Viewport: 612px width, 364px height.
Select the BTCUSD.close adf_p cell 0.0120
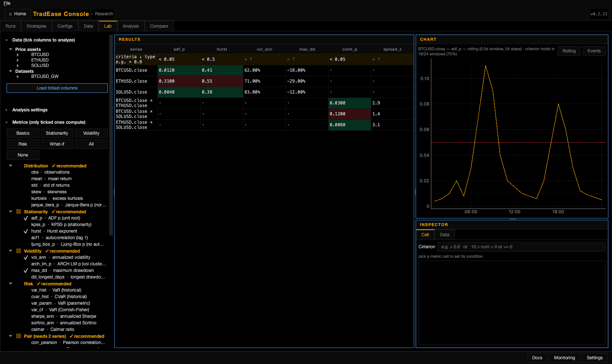click(179, 70)
